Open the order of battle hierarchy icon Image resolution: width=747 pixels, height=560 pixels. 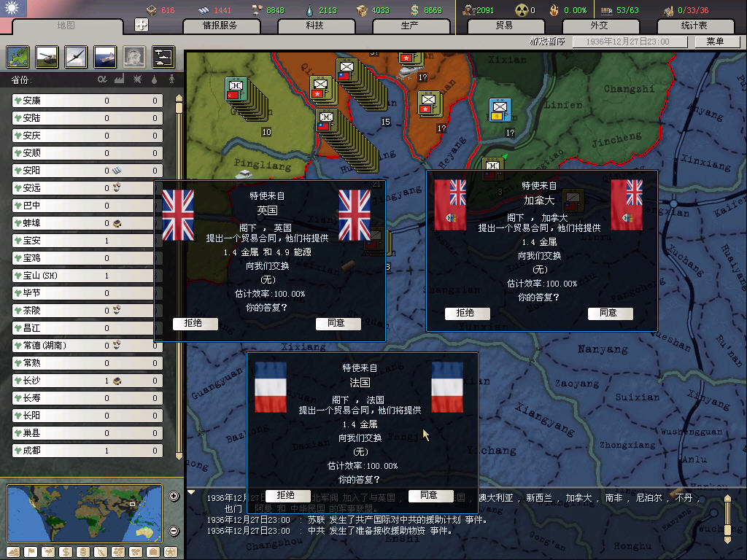(x=163, y=57)
